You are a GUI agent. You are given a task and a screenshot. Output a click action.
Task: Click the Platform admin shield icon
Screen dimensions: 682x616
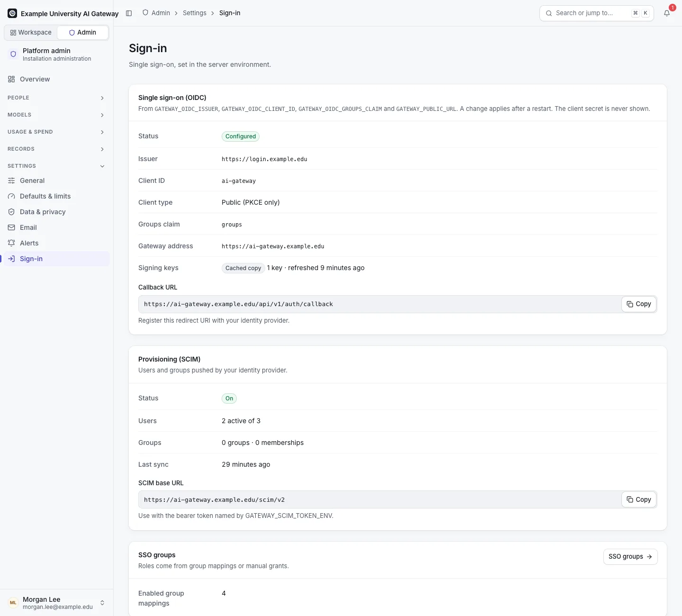click(13, 54)
